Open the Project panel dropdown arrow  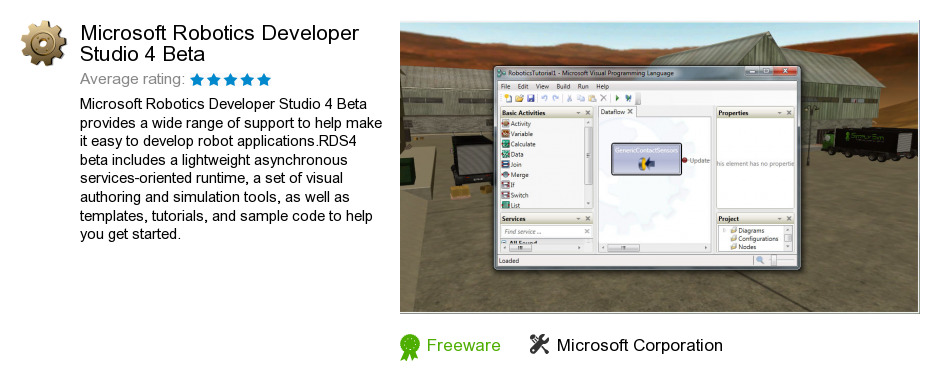(779, 219)
